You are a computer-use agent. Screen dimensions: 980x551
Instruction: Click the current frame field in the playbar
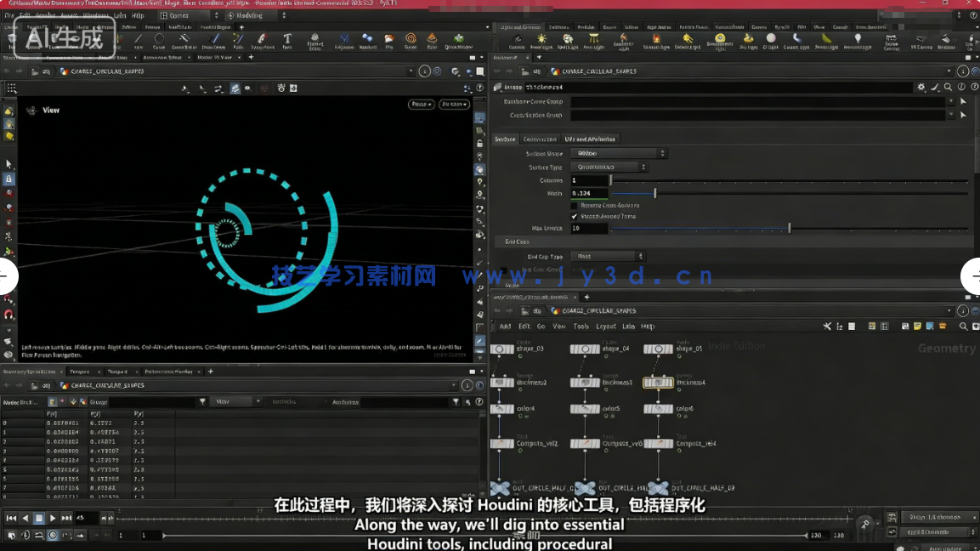pos(151,535)
